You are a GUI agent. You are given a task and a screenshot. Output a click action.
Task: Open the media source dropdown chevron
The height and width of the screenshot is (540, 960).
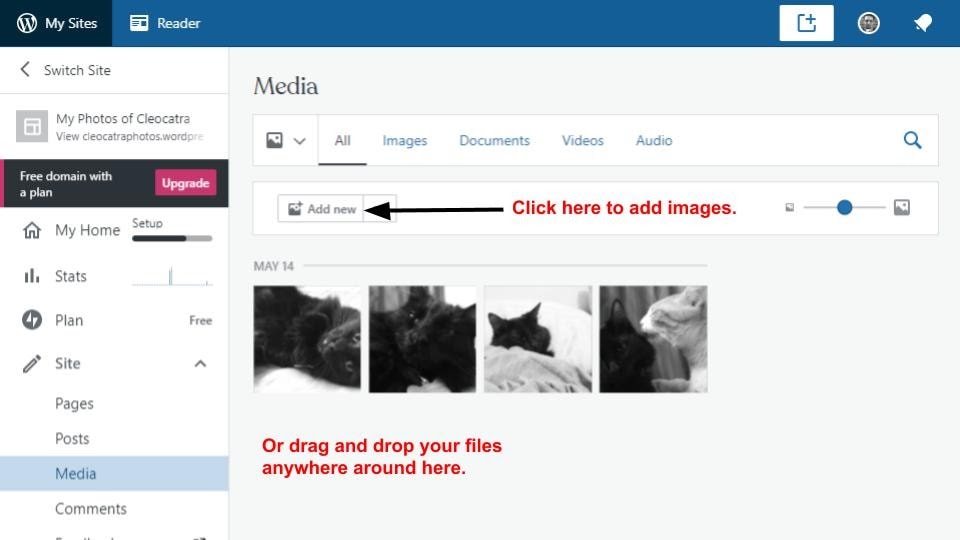point(299,141)
